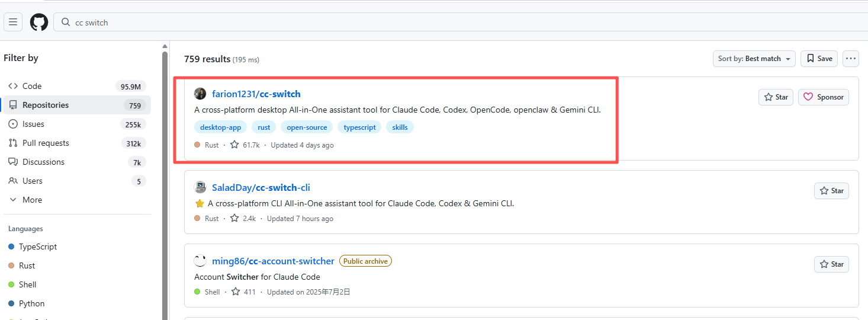Filter results by Pull requests

pyautogui.click(x=77, y=143)
